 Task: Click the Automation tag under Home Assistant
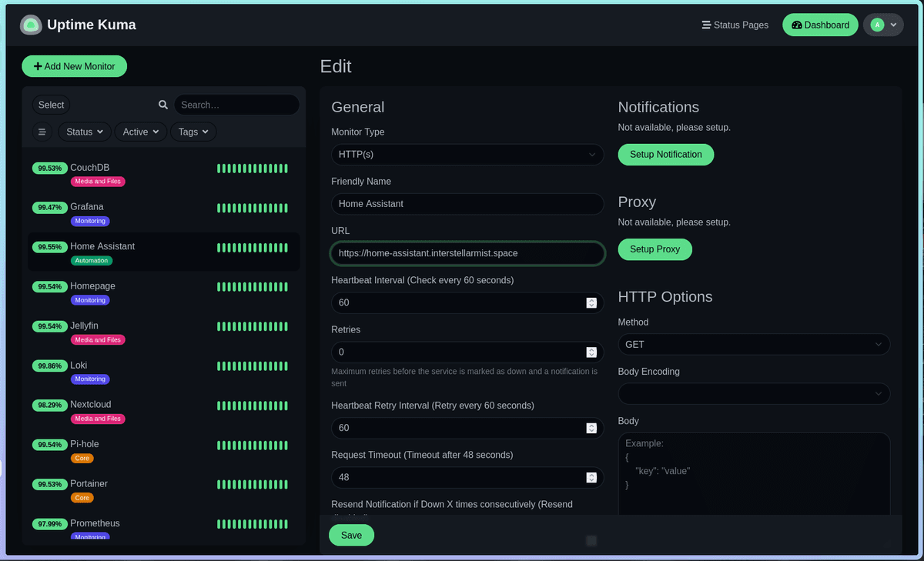[92, 261]
